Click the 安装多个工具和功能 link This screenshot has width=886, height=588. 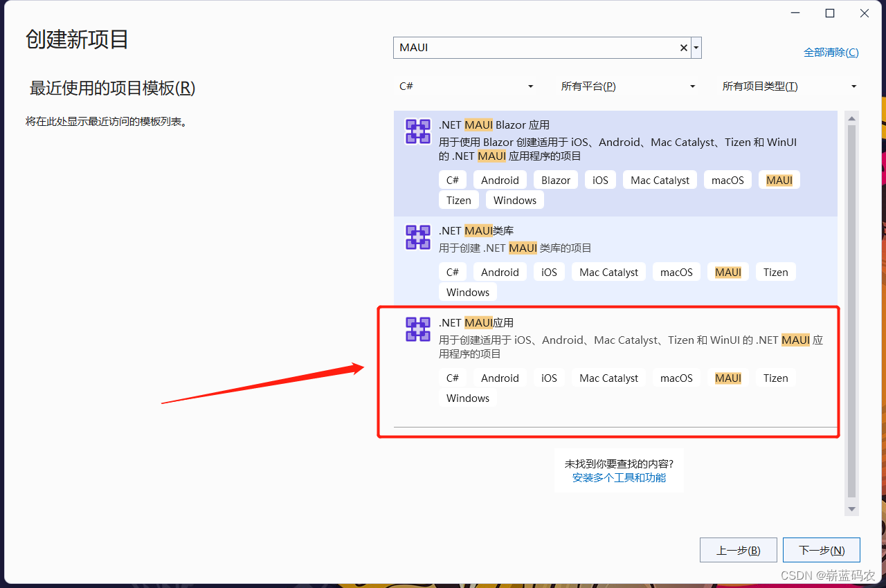point(619,478)
